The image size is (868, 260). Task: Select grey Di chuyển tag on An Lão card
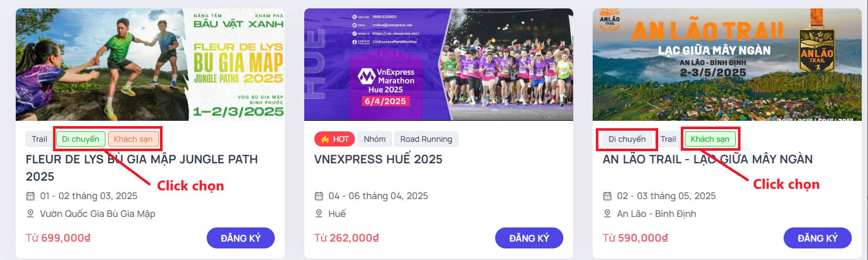[627, 139]
